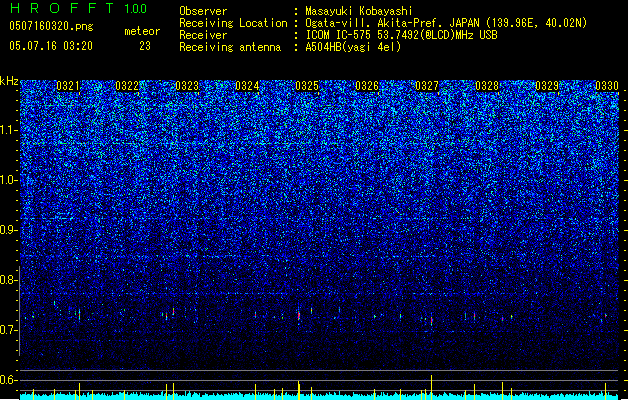This screenshot has height=400, width=629.
Task: Click the 0.7 frequency axis label
Action: point(9,330)
